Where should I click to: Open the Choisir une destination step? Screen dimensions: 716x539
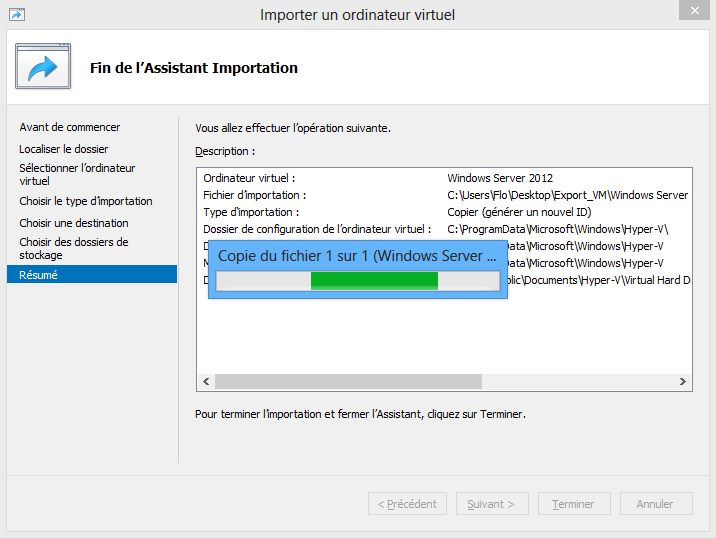[74, 223]
